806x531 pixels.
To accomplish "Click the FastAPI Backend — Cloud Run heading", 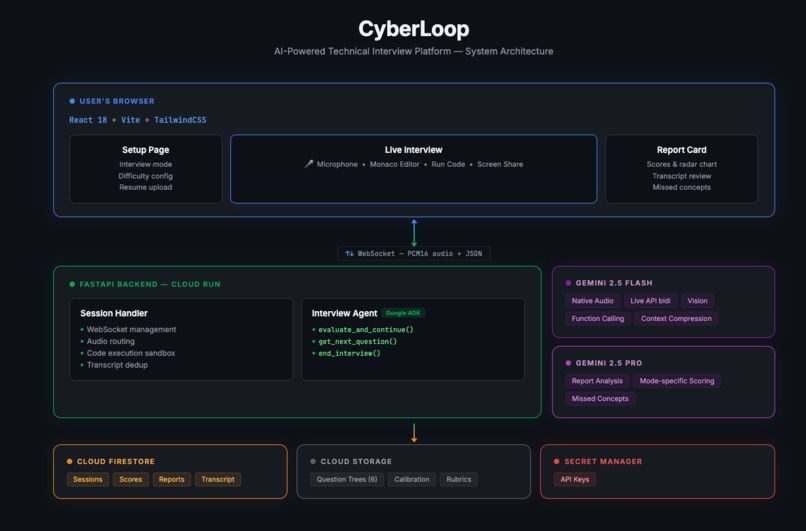I will click(150, 284).
